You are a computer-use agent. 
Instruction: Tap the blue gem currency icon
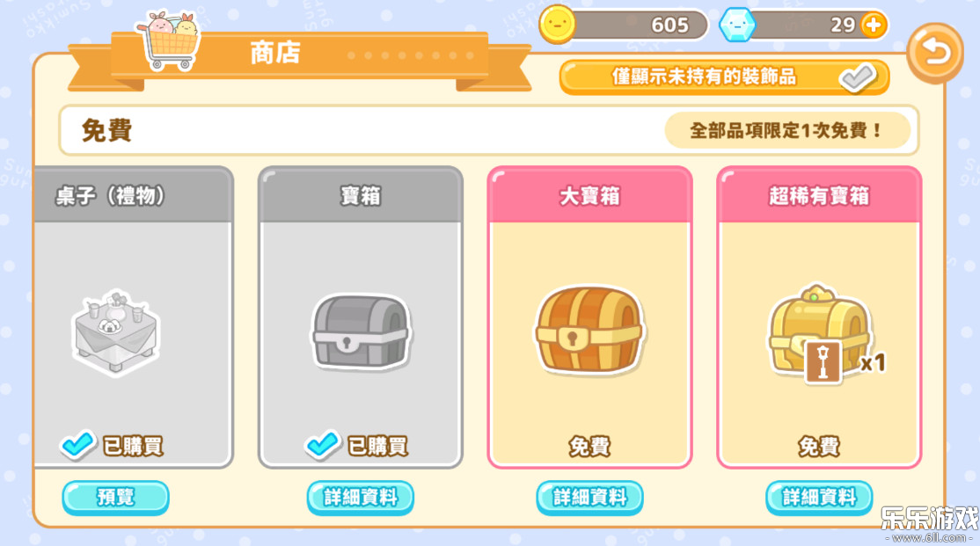click(x=737, y=25)
